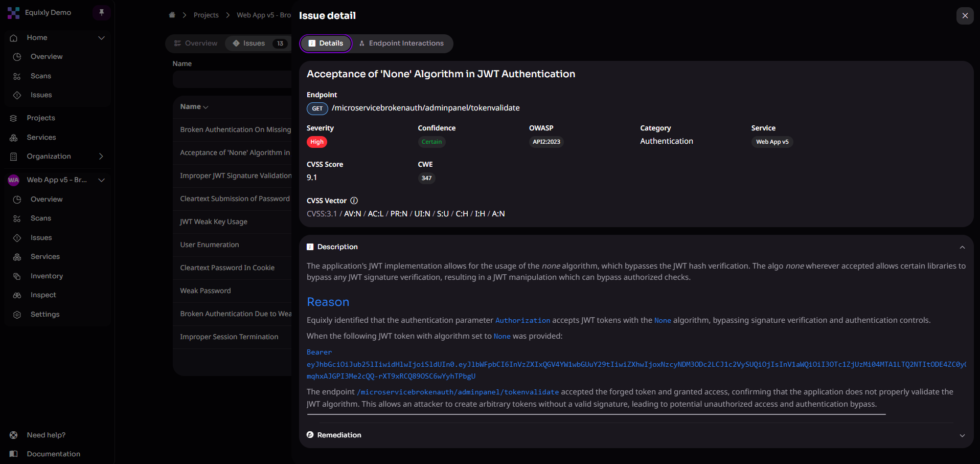This screenshot has height=464, width=980.
Task: Collapse the Home menu chevron
Action: pyautogui.click(x=101, y=37)
